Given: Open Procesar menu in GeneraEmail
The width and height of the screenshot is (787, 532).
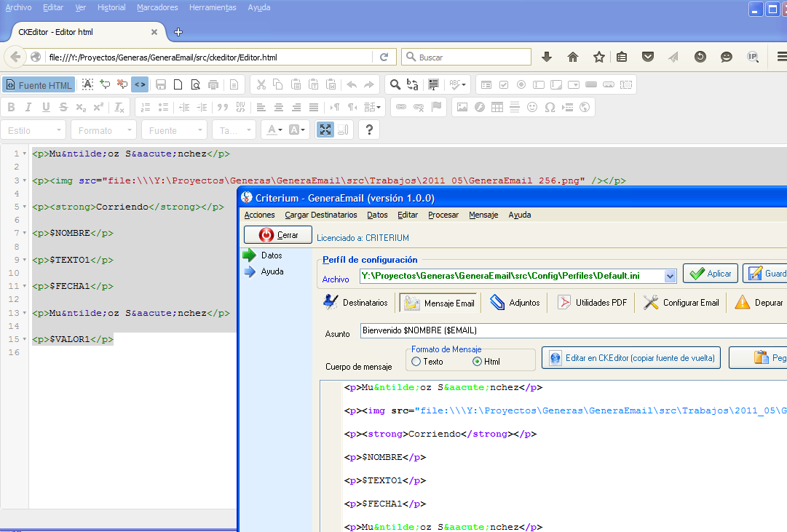Looking at the screenshot, I should click(443, 215).
